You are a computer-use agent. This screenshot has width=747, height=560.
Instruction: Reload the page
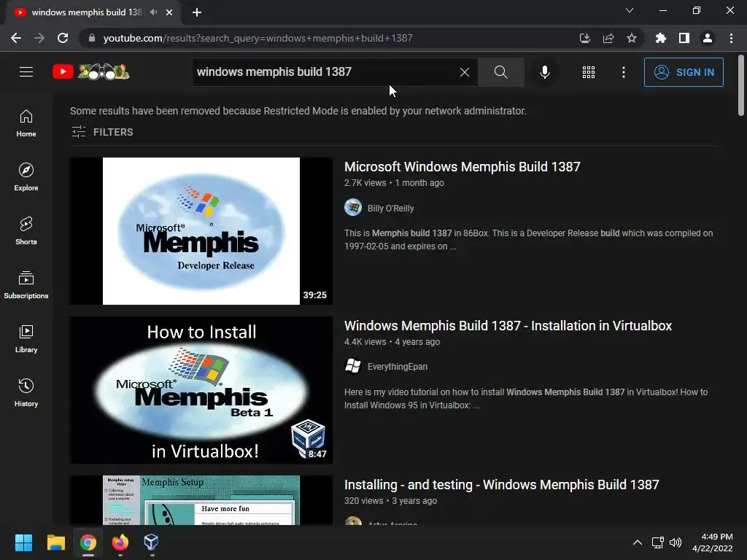pyautogui.click(x=63, y=38)
